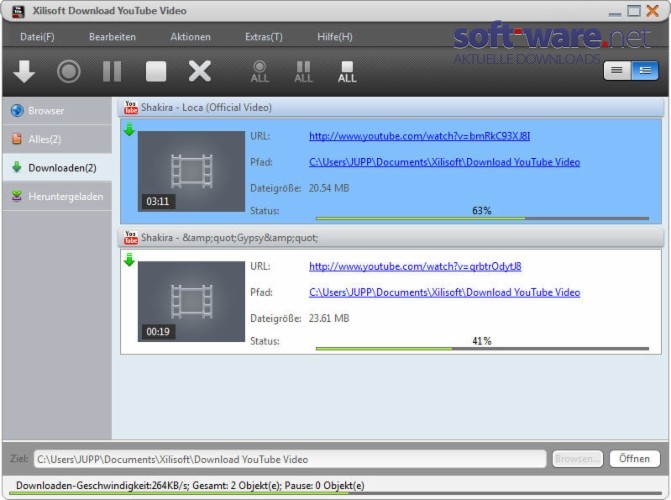Click the Start ALL toolbar icon
671x500 pixels.
pos(260,72)
